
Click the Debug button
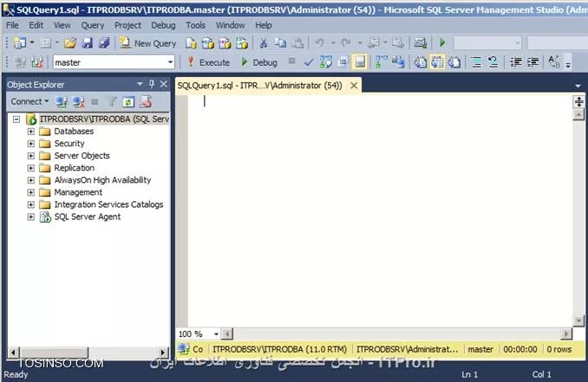coord(259,62)
